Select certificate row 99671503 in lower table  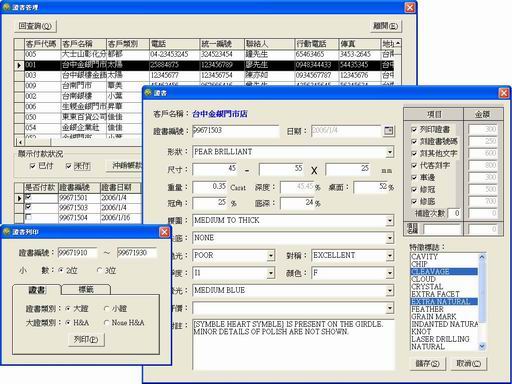(78, 207)
